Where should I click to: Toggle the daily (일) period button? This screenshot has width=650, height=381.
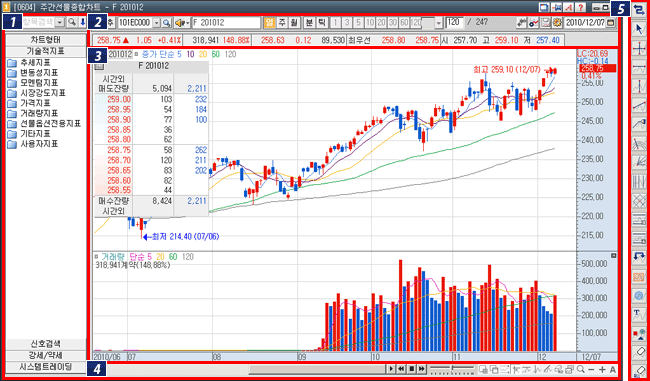269,22
